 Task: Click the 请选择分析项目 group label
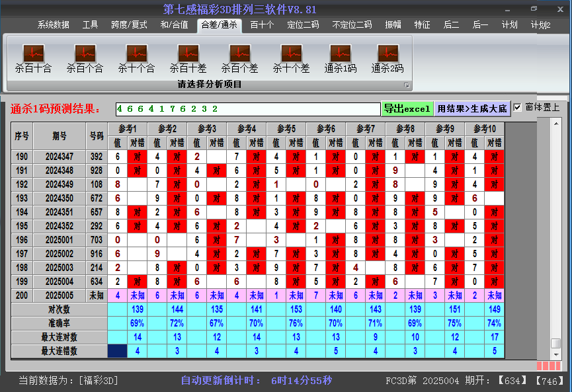click(x=210, y=85)
